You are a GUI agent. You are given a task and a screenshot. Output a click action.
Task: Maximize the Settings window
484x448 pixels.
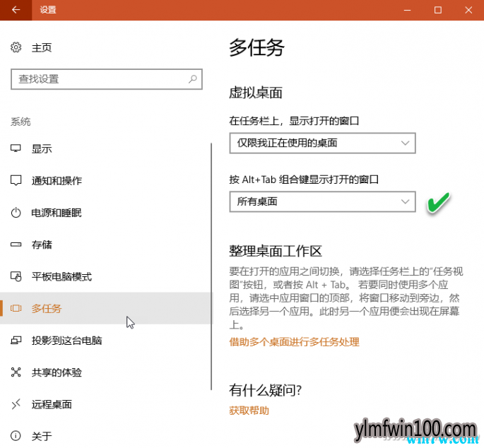point(437,10)
